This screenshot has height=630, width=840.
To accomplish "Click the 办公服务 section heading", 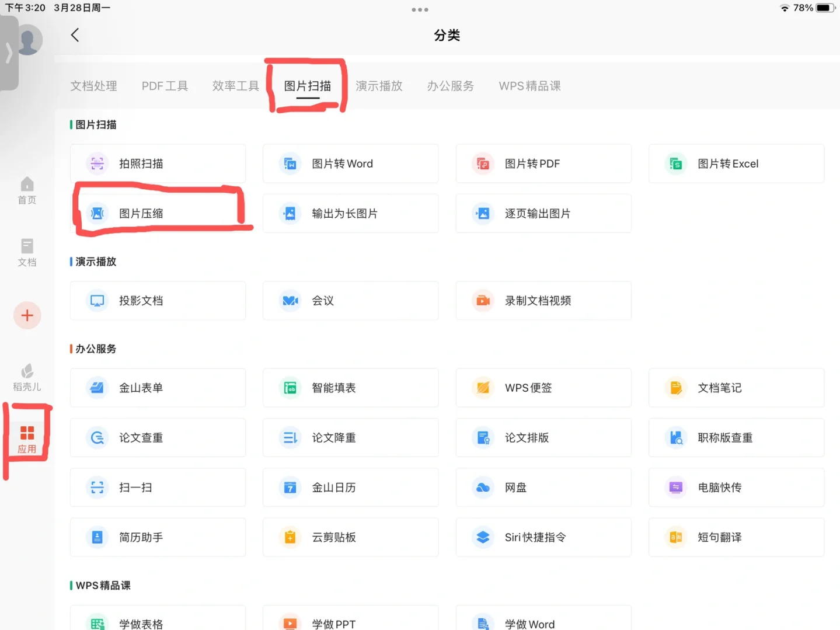I will point(96,349).
